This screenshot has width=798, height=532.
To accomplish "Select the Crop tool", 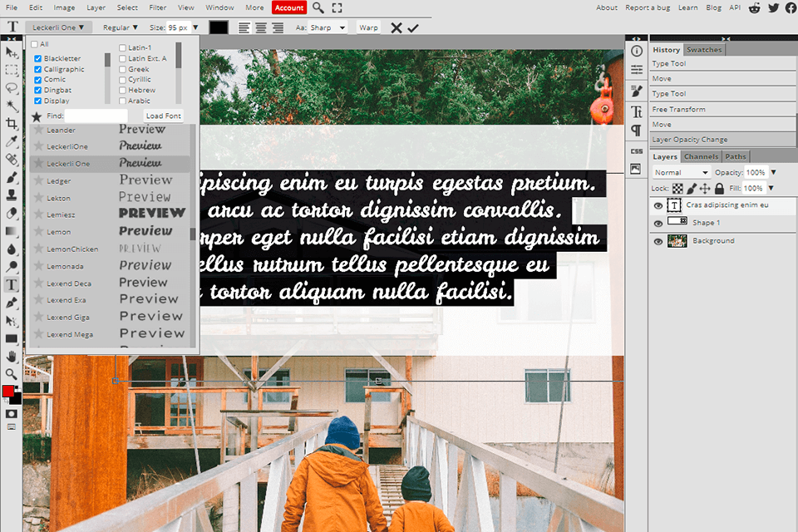I will (x=12, y=122).
